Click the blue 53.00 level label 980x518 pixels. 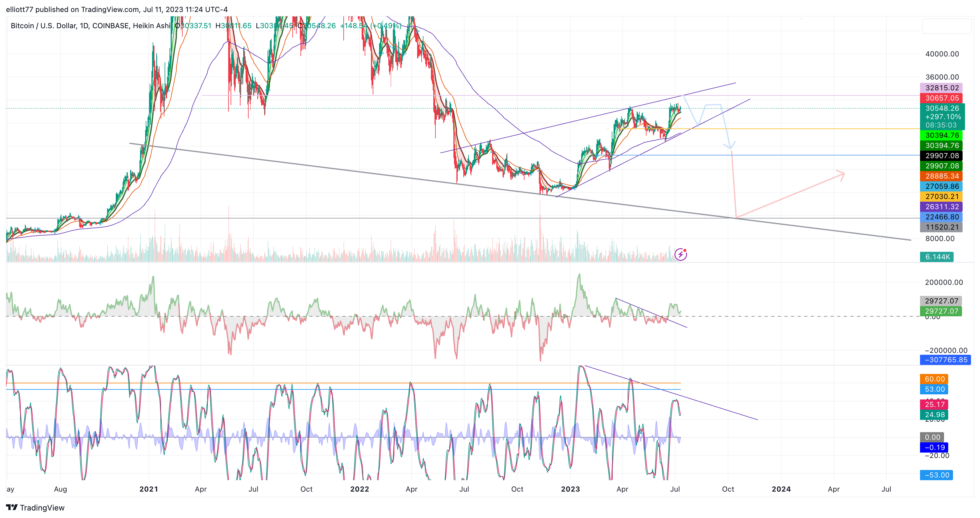tap(934, 389)
